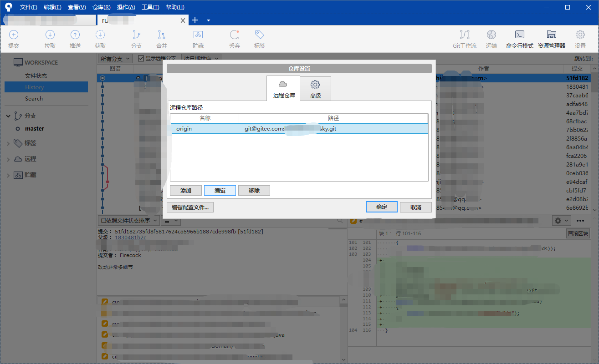The height and width of the screenshot is (364, 599).
Task: Click the 获取 (Fetch) icon
Action: point(100,39)
